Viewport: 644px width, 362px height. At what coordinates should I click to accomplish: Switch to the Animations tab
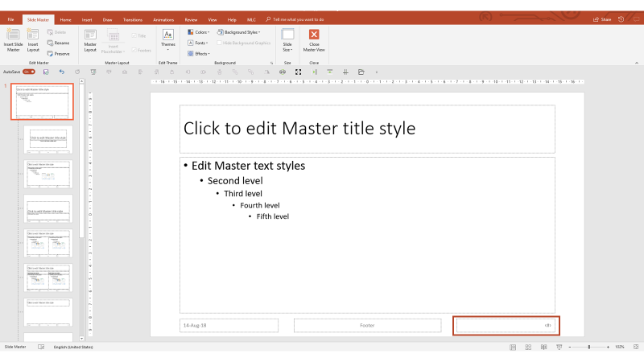(x=163, y=19)
